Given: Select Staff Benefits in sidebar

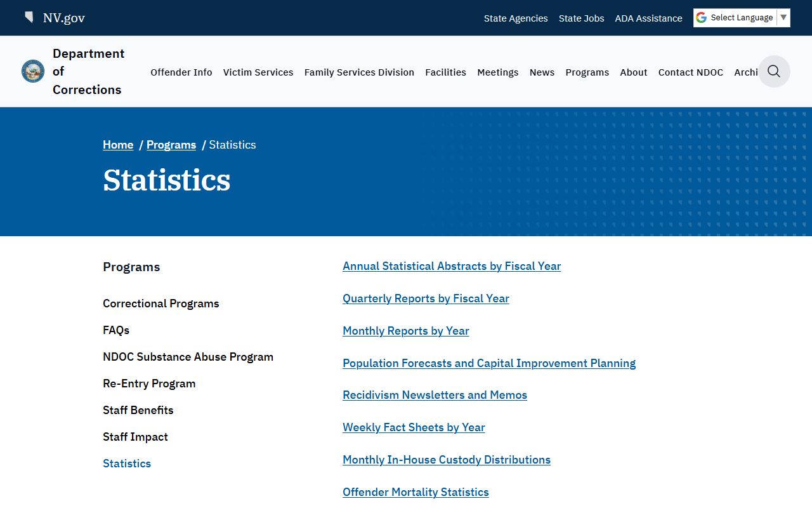Looking at the screenshot, I should [138, 410].
